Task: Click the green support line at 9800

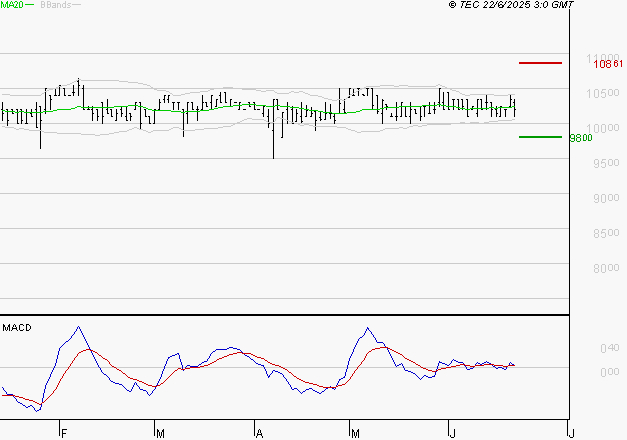Action: pyautogui.click(x=540, y=137)
